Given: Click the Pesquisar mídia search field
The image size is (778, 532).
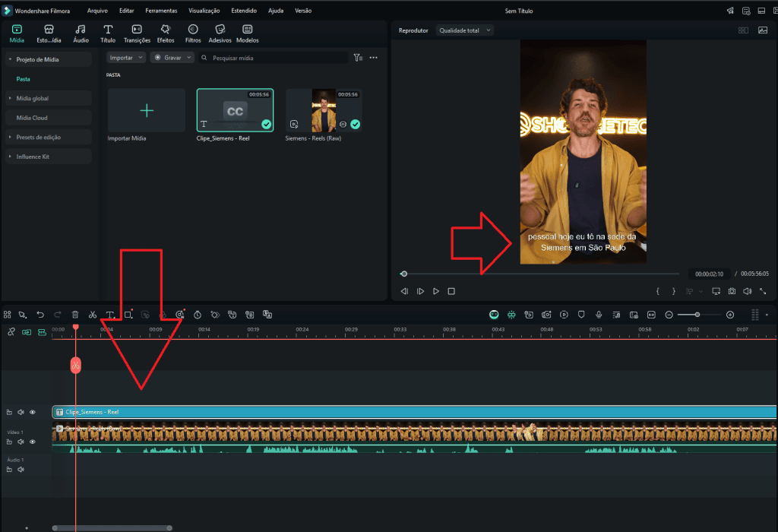Looking at the screenshot, I should [274, 58].
